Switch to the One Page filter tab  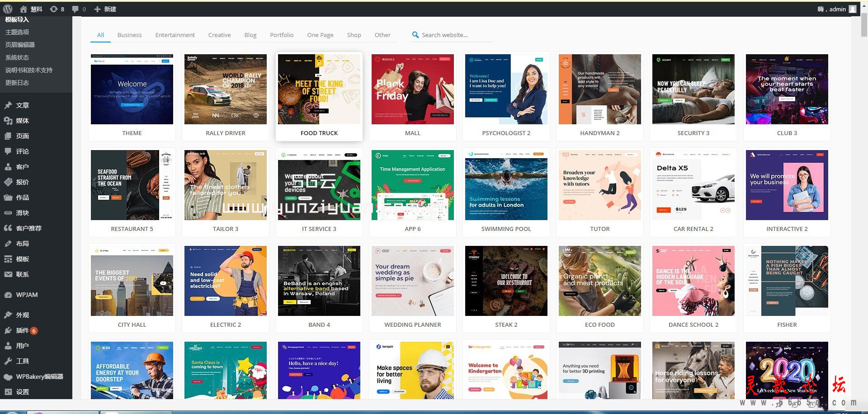(x=320, y=35)
